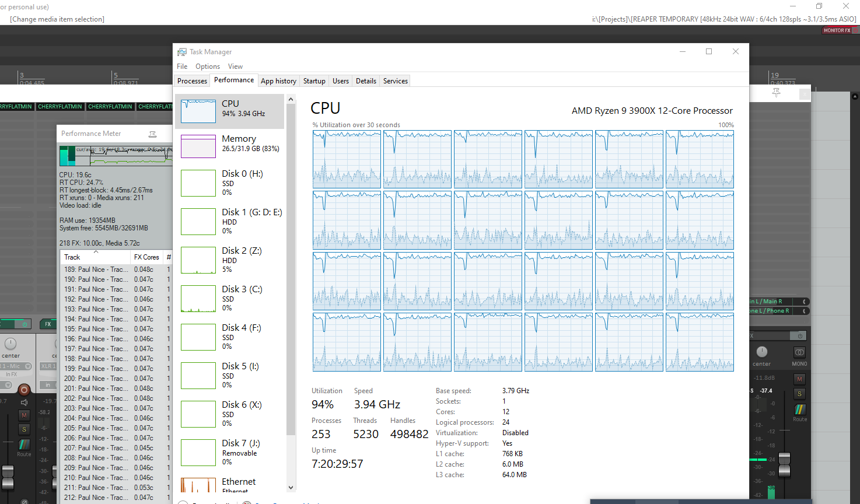Sort Performance Meter list by # column
The image size is (860, 504).
[169, 257]
